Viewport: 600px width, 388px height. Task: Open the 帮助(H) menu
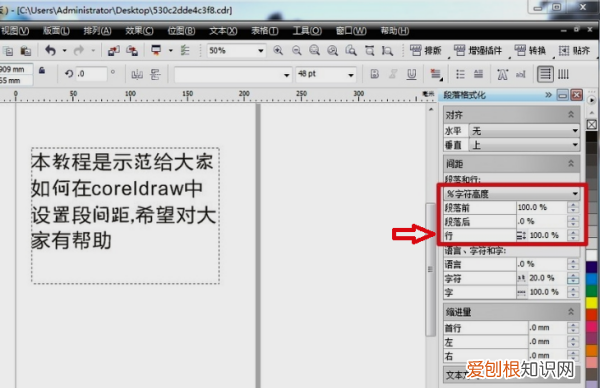[395, 31]
